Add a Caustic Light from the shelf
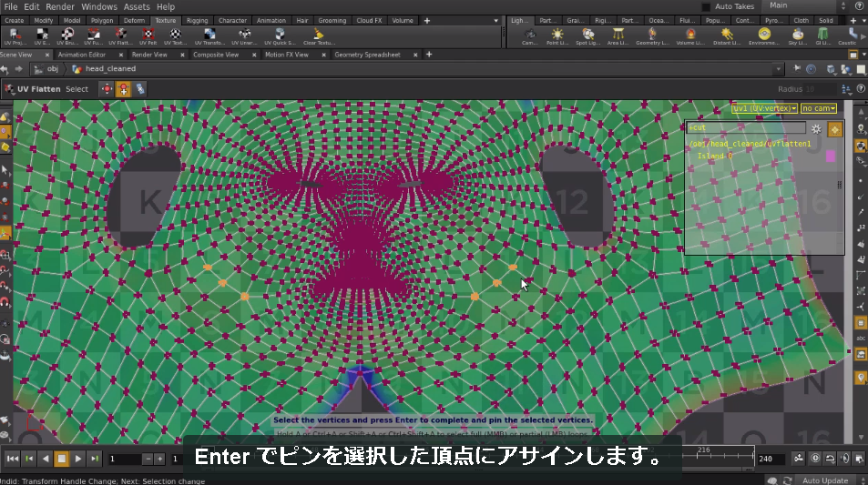The width and height of the screenshot is (868, 485). [848, 36]
